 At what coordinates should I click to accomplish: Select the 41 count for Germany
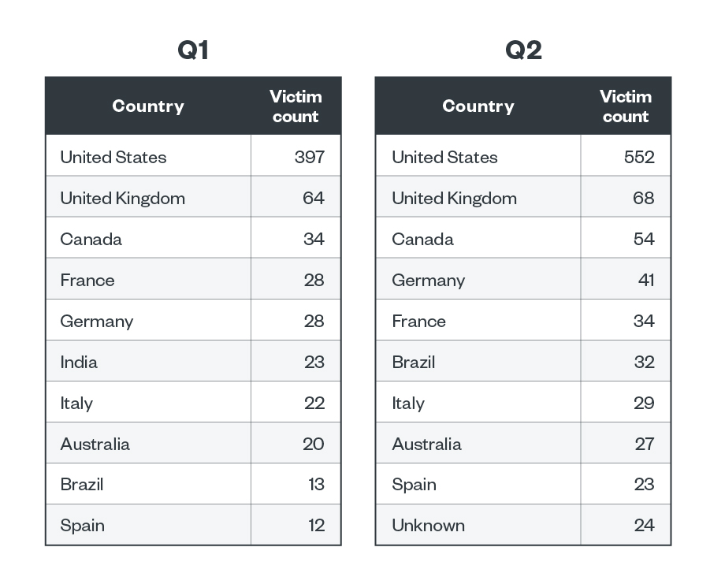(x=646, y=280)
